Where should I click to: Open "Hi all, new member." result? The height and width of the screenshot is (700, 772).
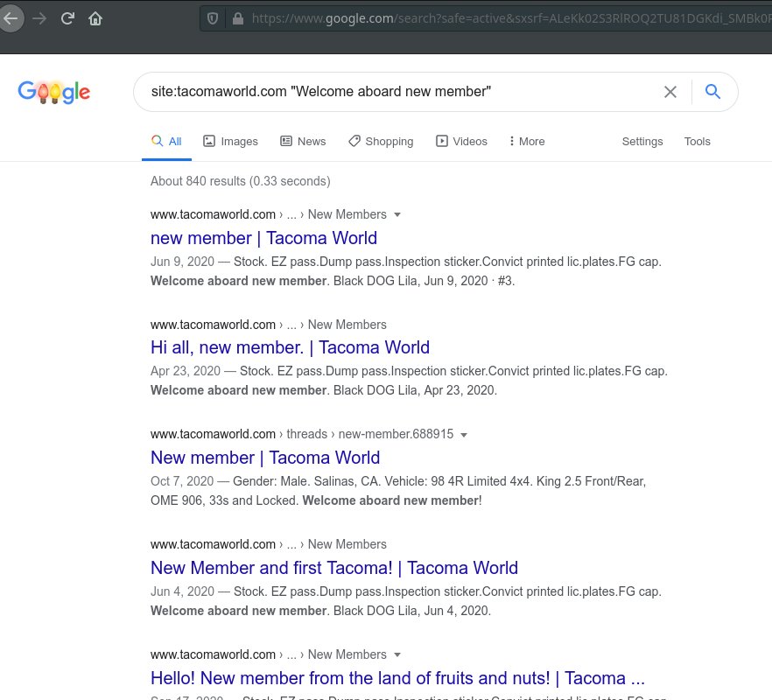point(290,347)
